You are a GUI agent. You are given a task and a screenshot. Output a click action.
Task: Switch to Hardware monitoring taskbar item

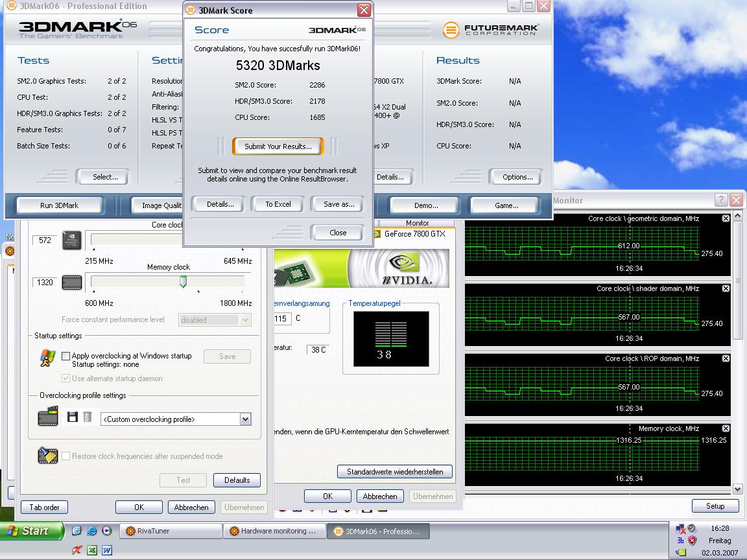[274, 531]
